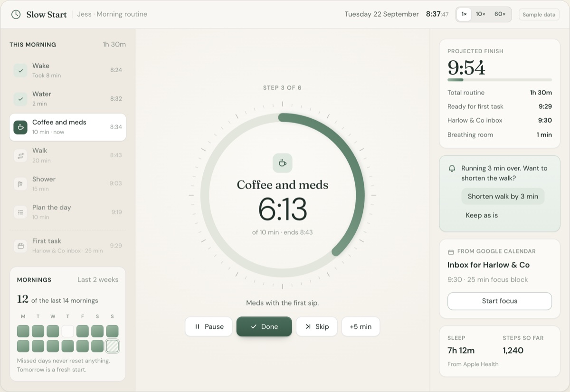
Task: Click the 9:30 · 25 min focus block text
Action: [488, 279]
